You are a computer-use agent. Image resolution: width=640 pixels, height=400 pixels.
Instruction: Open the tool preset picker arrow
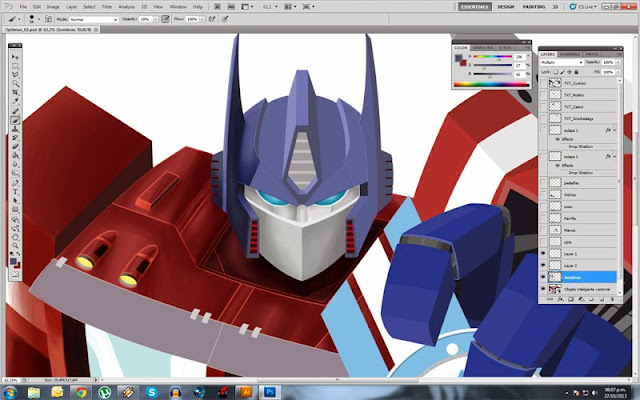click(20, 19)
